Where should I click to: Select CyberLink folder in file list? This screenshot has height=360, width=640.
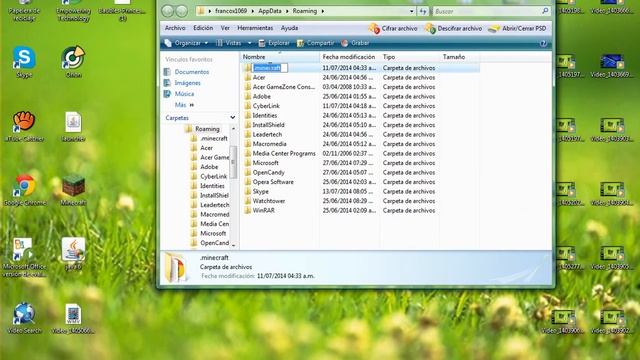pos(266,106)
